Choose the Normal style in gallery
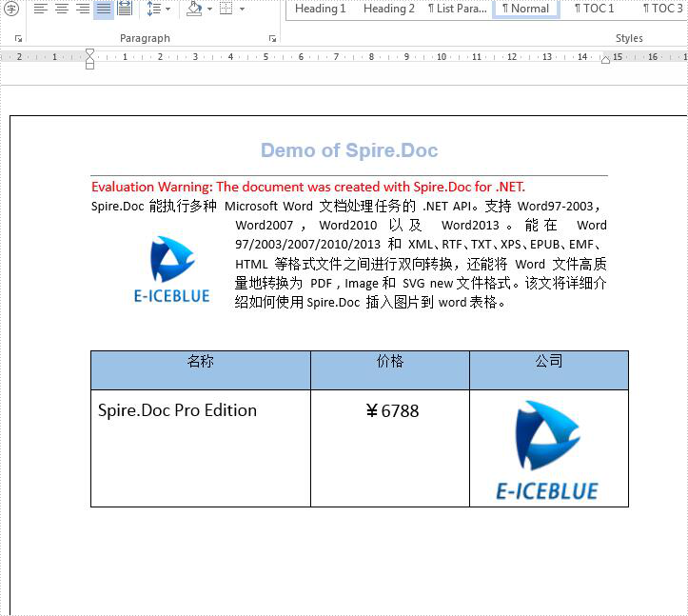Viewport: 688px width, 616px height. pos(526,9)
